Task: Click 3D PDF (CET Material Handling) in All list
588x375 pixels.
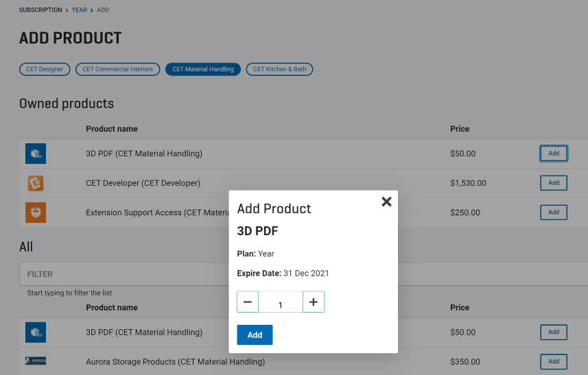Action: point(144,332)
